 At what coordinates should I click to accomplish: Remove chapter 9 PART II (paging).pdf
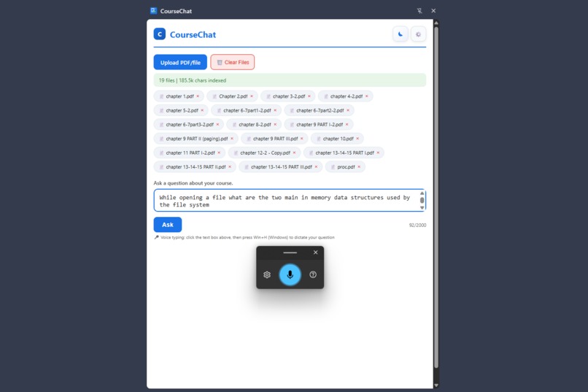(232, 139)
